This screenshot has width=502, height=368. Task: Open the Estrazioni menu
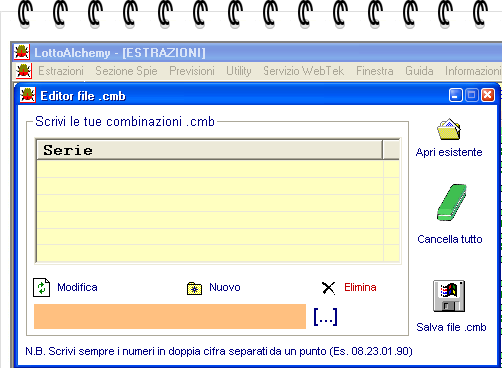61,71
